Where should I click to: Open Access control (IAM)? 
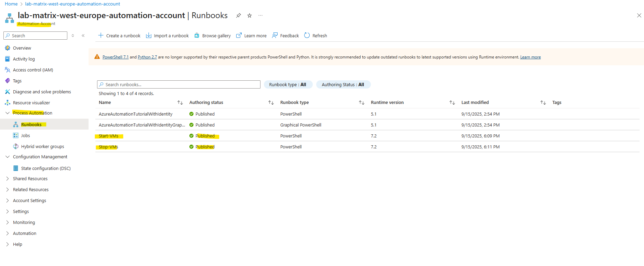coord(33,70)
